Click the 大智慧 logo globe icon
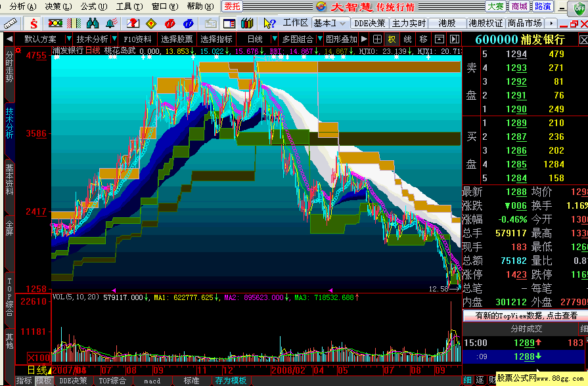 coord(321,7)
